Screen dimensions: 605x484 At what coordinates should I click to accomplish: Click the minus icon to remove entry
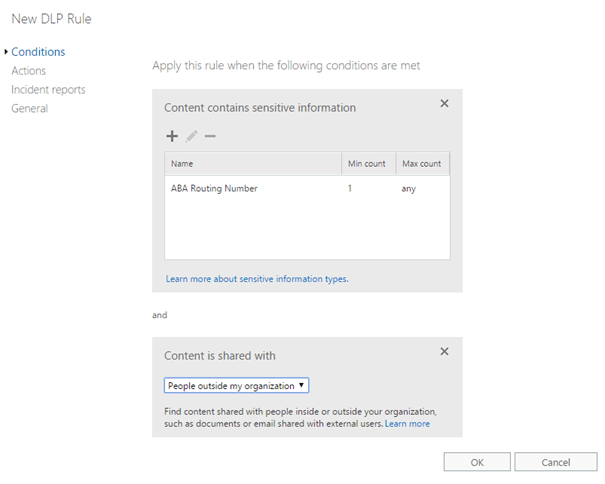click(x=210, y=136)
